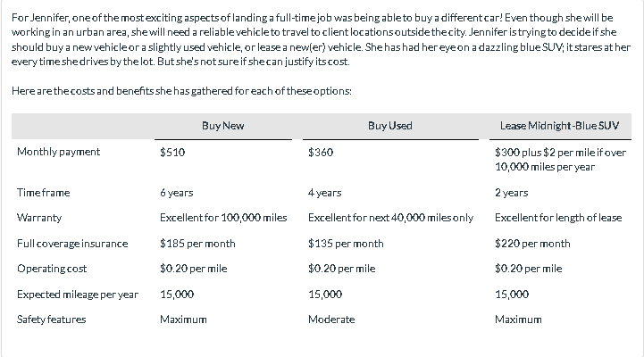Image resolution: width=644 pixels, height=357 pixels.
Task: Select the $510 monthly payment cell
Action: coord(172,153)
